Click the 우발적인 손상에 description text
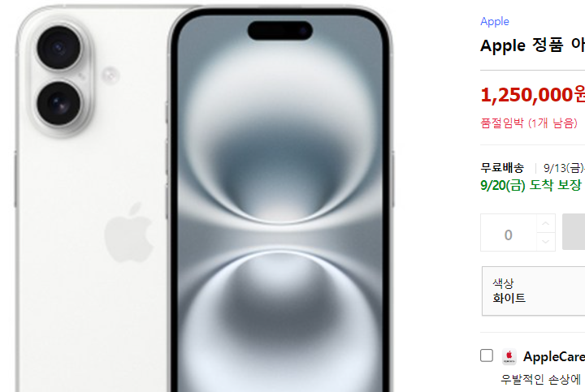 540,379
